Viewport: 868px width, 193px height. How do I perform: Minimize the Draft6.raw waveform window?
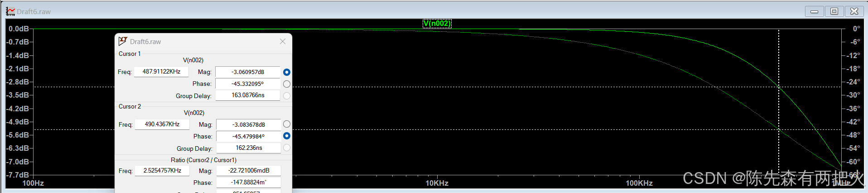point(815,11)
